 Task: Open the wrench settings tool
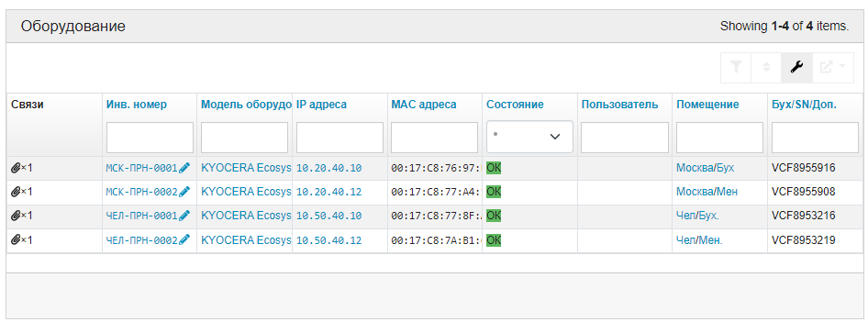(x=796, y=68)
